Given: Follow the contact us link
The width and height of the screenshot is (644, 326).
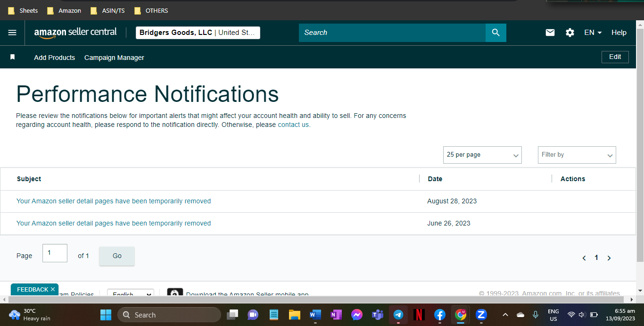Looking at the screenshot, I should point(294,125).
